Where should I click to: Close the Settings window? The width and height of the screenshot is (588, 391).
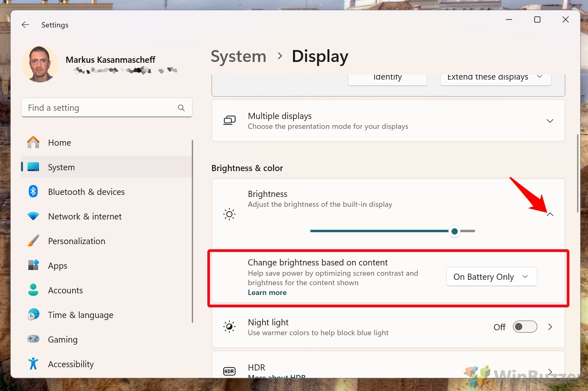(565, 20)
